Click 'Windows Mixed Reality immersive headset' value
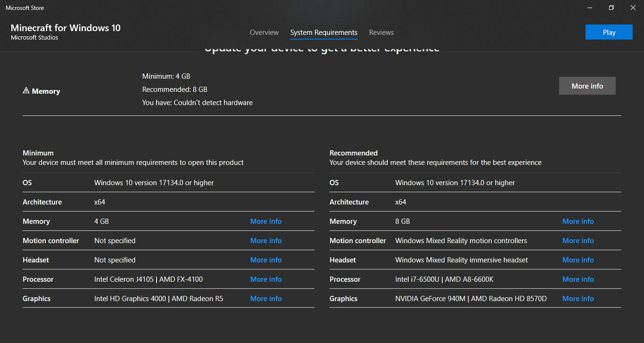This screenshot has width=644, height=343. click(x=462, y=260)
